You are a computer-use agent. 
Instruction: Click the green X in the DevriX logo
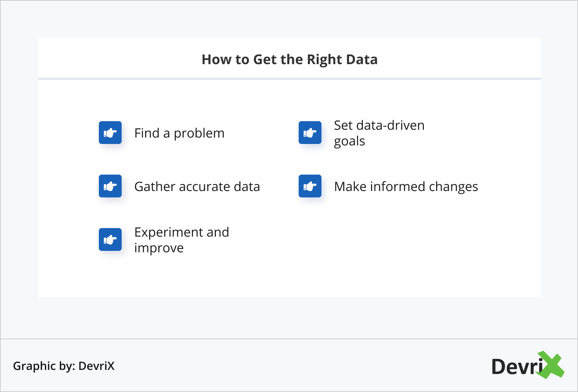click(x=551, y=365)
